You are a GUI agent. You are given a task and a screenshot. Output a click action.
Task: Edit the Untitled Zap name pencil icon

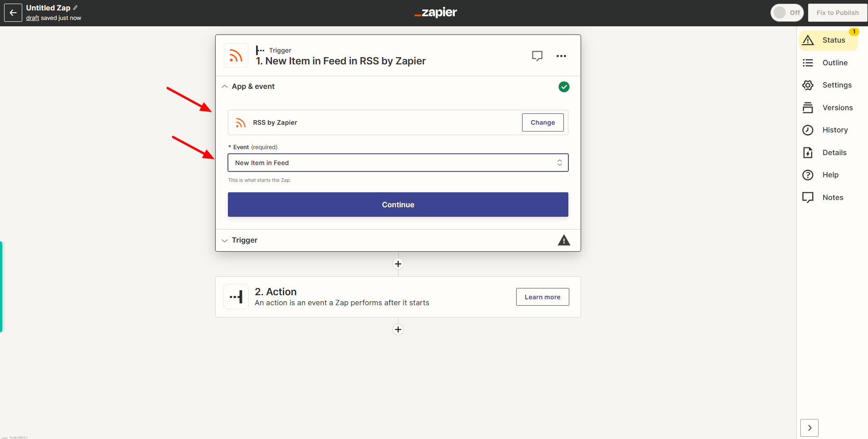[75, 8]
